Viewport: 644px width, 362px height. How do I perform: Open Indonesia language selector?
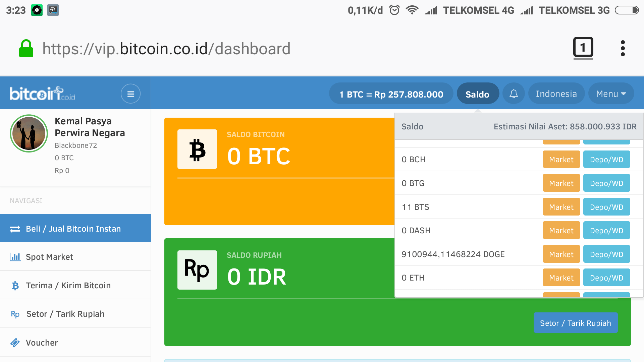pos(556,94)
